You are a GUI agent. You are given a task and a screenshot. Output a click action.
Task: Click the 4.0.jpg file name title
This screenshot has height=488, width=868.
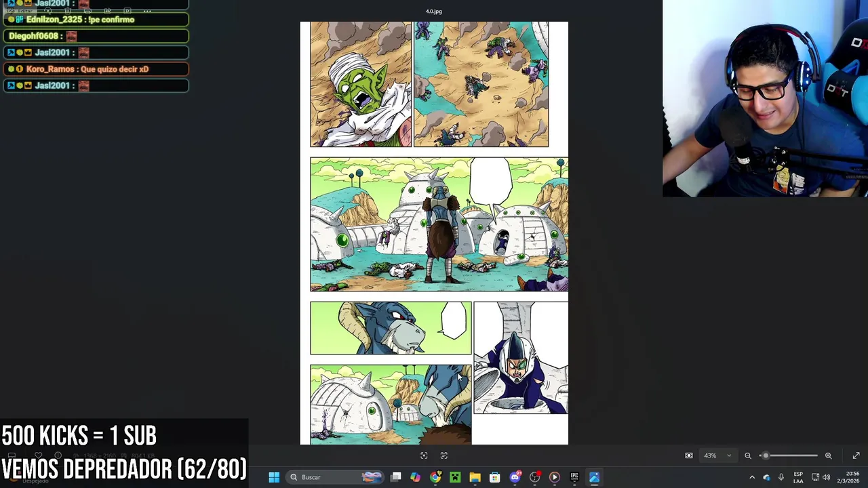click(x=434, y=12)
